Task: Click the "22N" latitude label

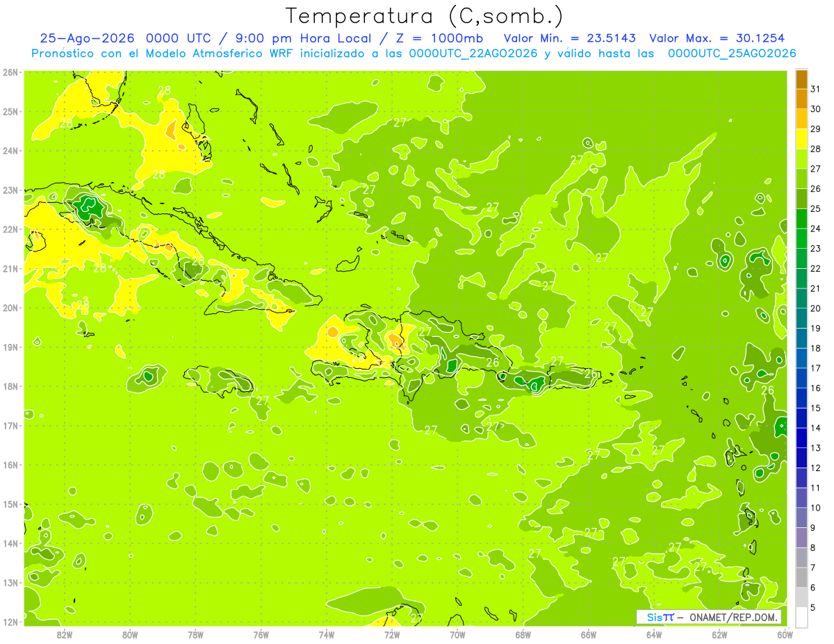Action: pos(10,229)
